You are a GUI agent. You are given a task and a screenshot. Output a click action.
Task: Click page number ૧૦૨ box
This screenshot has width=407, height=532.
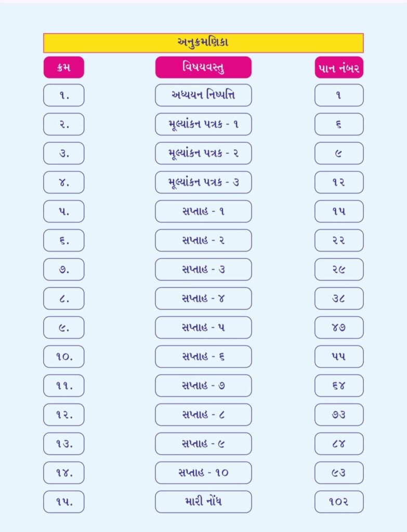[339, 502]
